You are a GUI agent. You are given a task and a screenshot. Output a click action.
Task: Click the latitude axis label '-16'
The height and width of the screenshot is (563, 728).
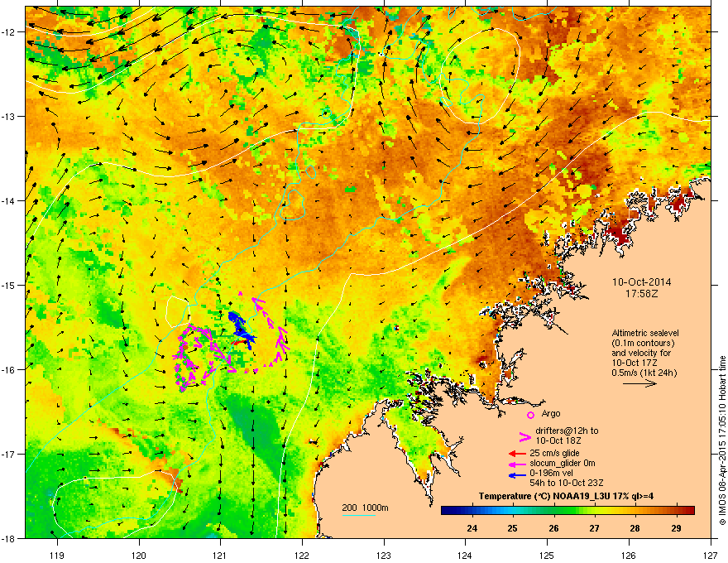tap(9, 370)
